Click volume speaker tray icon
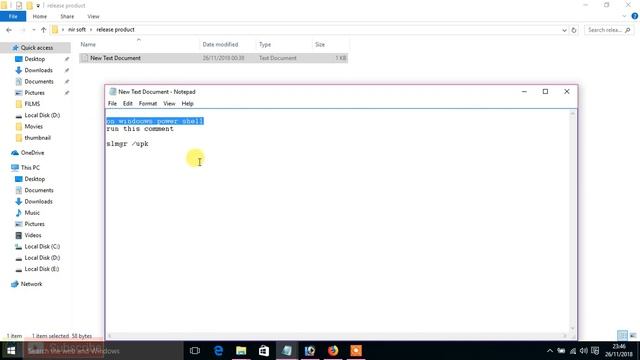Screen dimensions: 640x360 (584, 351)
